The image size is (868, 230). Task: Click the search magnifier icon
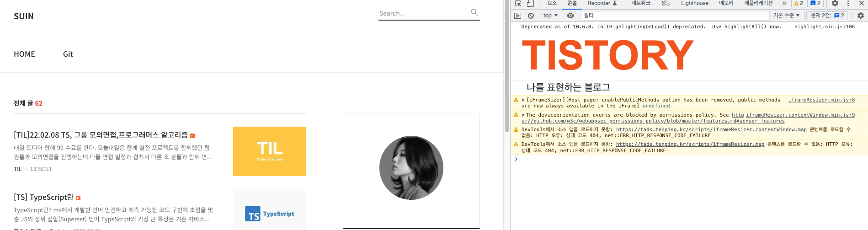click(x=474, y=12)
